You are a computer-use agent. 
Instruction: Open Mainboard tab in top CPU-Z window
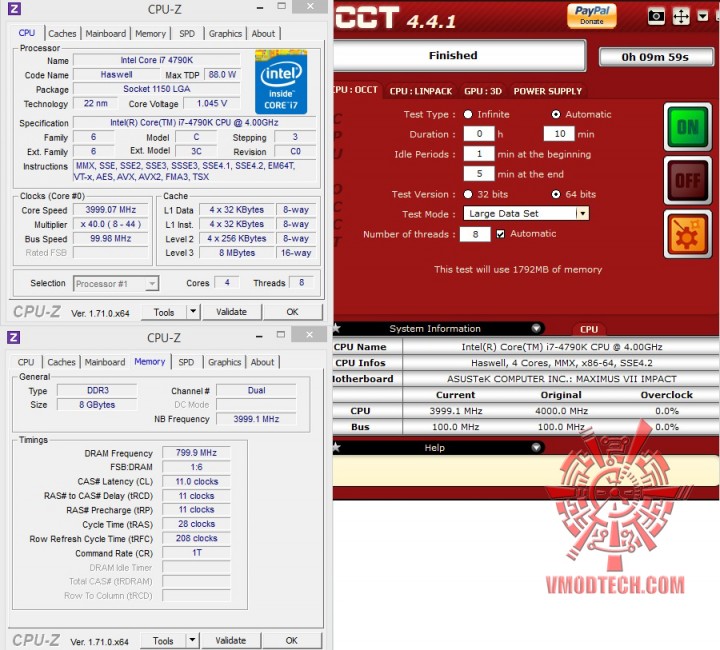106,34
